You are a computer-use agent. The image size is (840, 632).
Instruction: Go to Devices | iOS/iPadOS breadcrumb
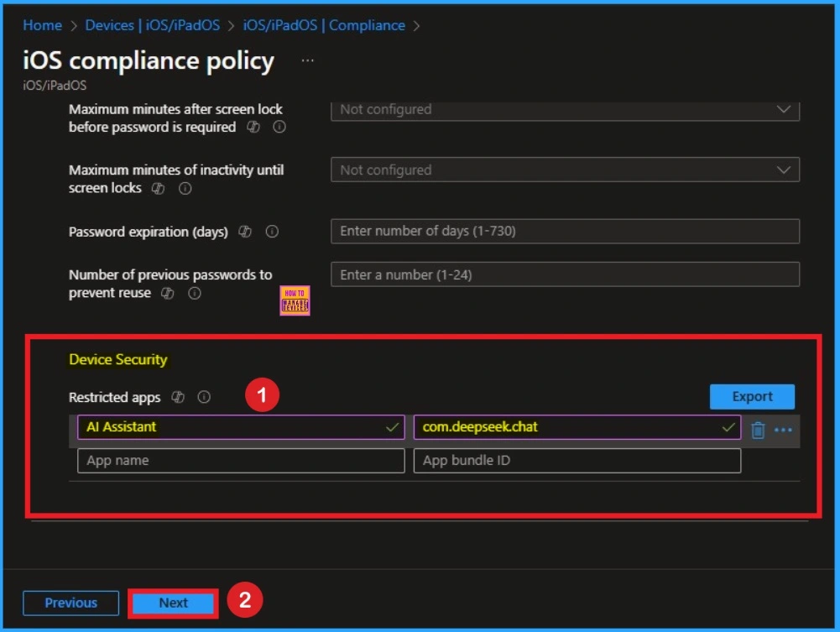(x=152, y=25)
